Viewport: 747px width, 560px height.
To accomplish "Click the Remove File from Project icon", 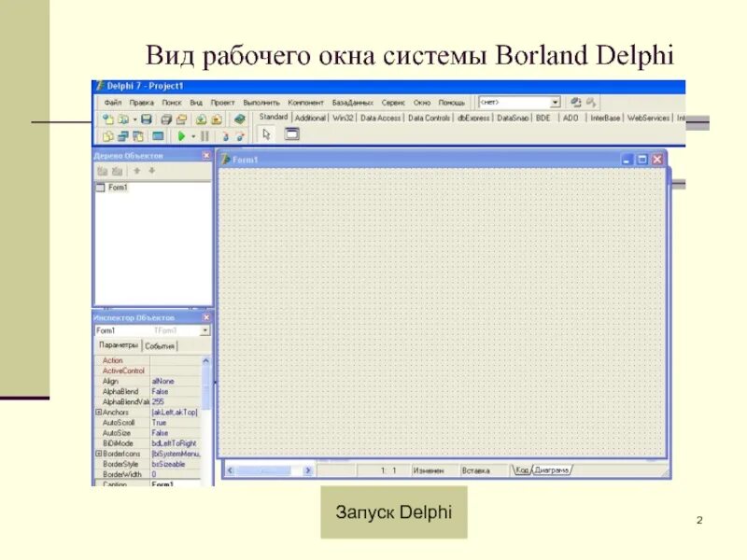I will point(217,119).
